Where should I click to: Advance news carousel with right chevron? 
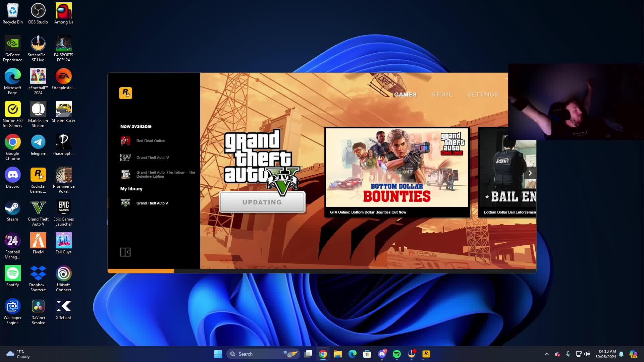pyautogui.click(x=530, y=173)
